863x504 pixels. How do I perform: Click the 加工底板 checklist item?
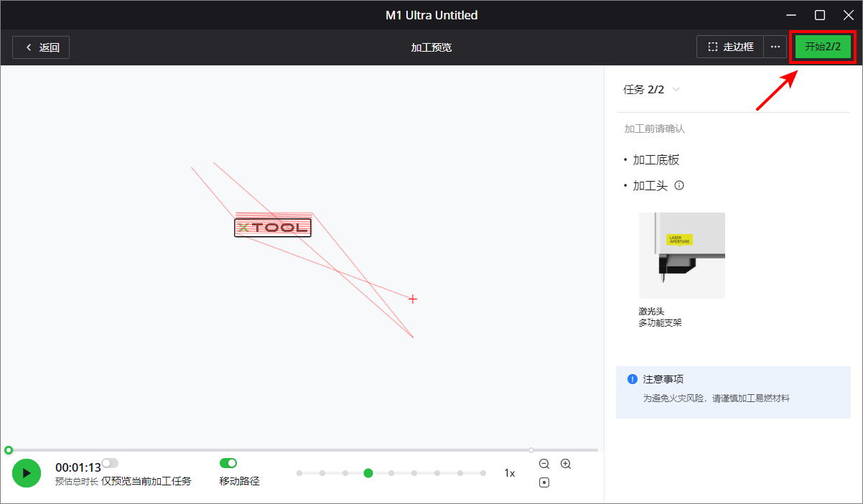click(656, 159)
